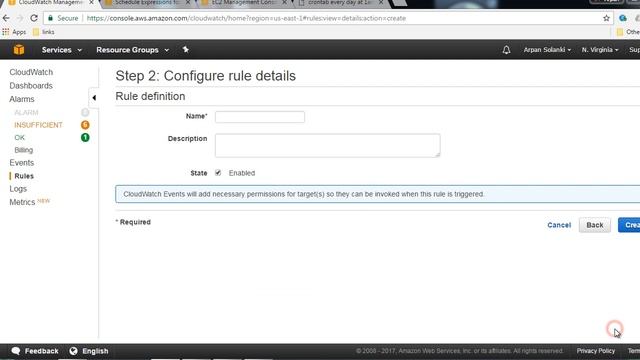Open the pin shortcuts icon in navbar
Viewport: 640px width, 360px height.
186,49
